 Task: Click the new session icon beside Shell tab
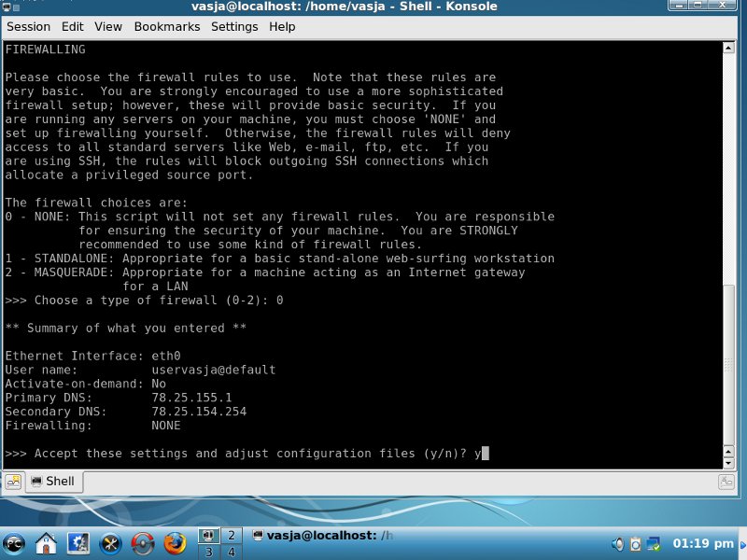click(14, 483)
